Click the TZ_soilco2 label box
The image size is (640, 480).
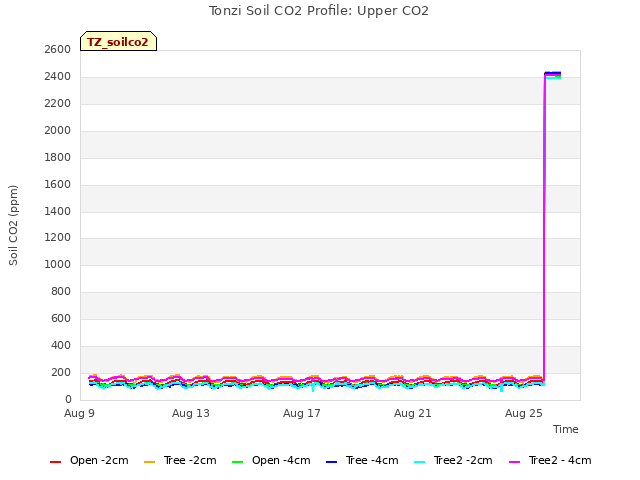[x=118, y=41]
